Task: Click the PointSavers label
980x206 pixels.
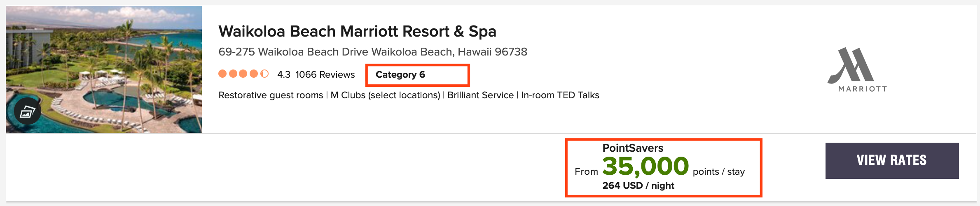Action: click(633, 148)
